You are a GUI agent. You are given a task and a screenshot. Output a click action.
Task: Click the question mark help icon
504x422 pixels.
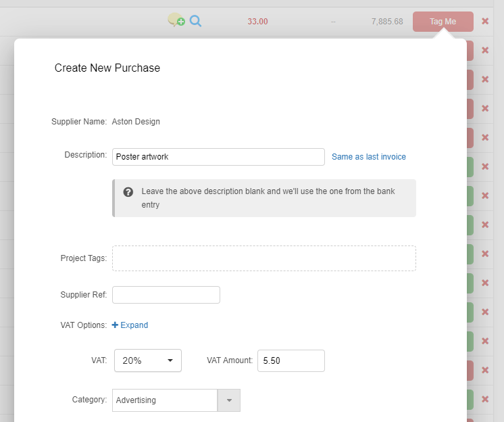(128, 191)
